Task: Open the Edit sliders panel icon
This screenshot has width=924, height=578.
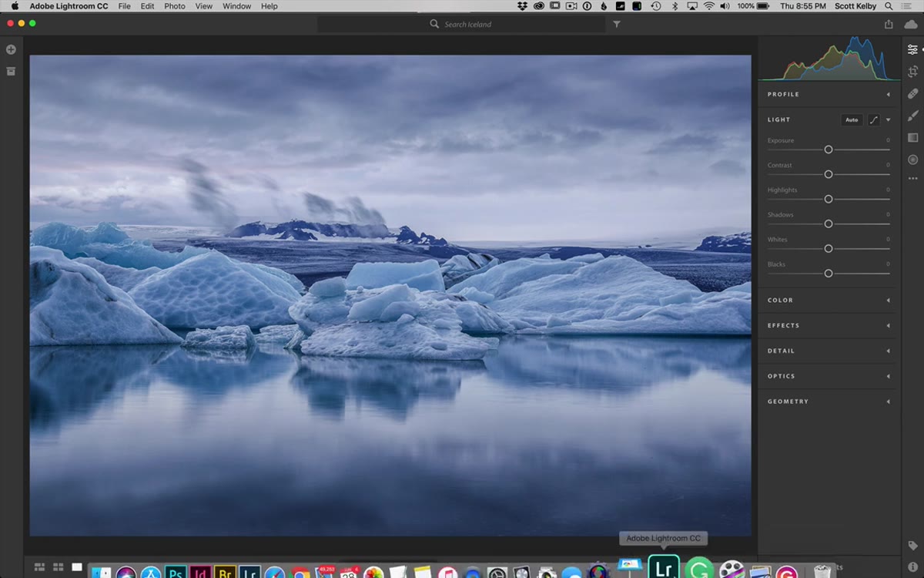Action: pos(912,49)
